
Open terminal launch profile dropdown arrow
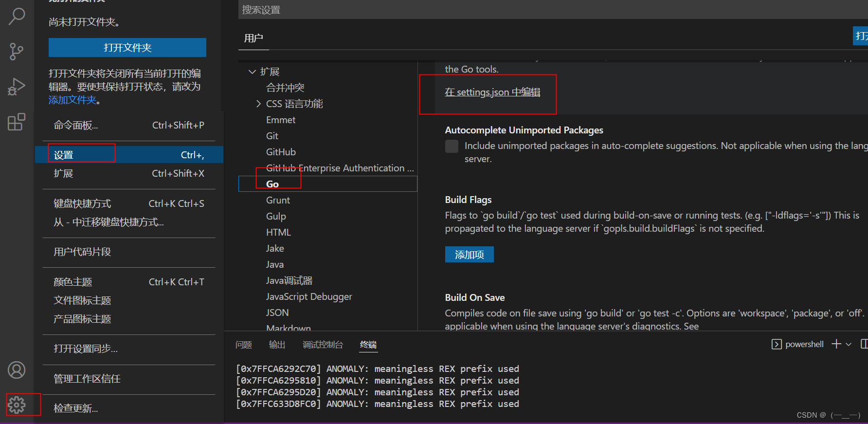point(849,344)
